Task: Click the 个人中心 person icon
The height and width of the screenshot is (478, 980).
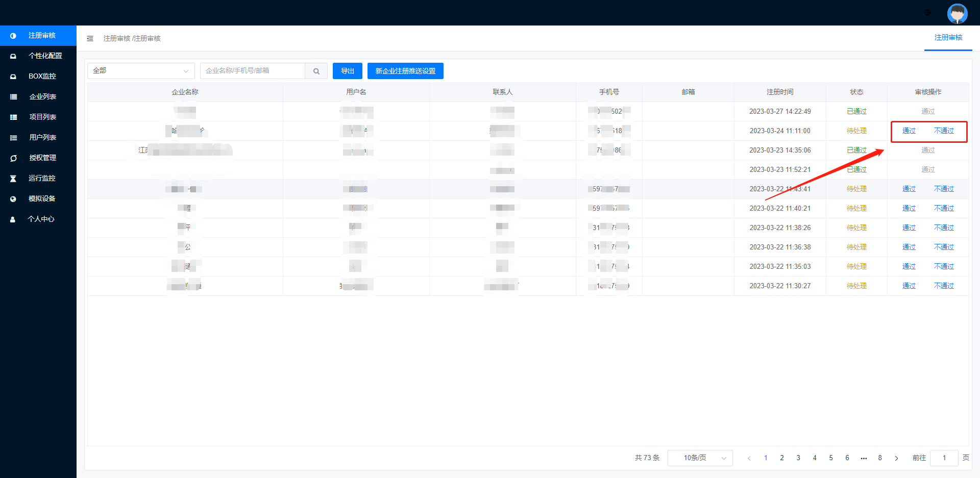Action: [x=13, y=219]
